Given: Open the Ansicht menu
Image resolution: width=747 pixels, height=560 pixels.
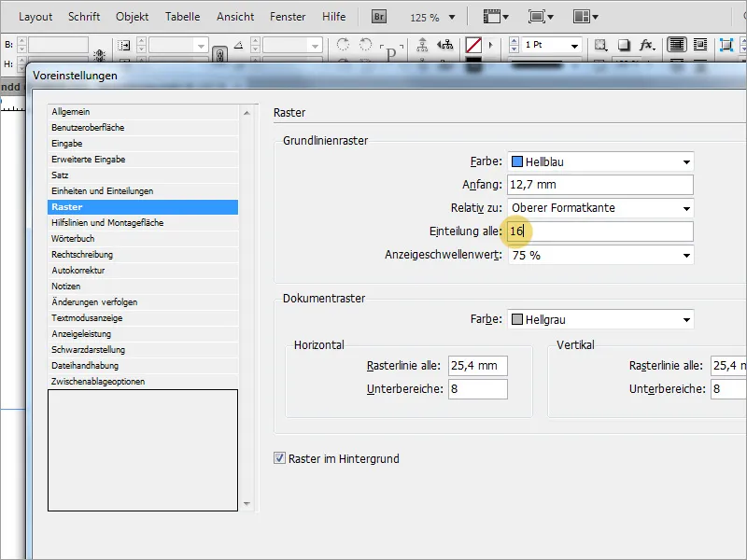Looking at the screenshot, I should 235,17.
